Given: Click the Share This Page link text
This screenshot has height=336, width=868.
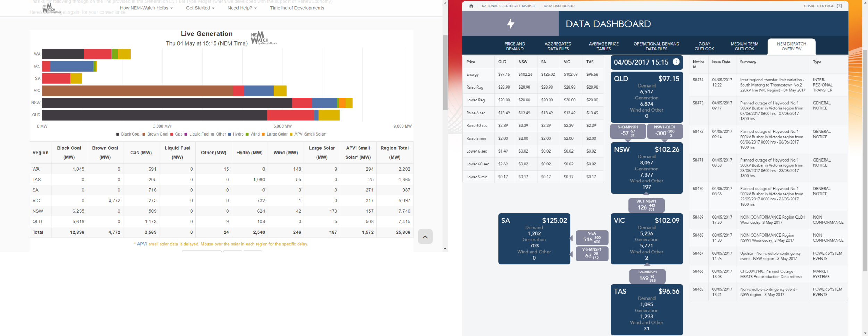Looking at the screenshot, I should point(819,6).
